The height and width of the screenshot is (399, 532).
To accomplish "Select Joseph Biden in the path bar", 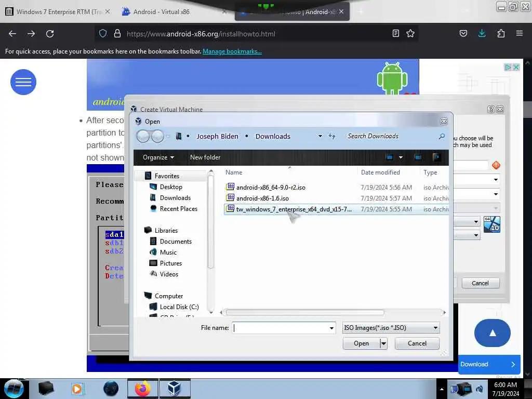I will [x=217, y=137].
